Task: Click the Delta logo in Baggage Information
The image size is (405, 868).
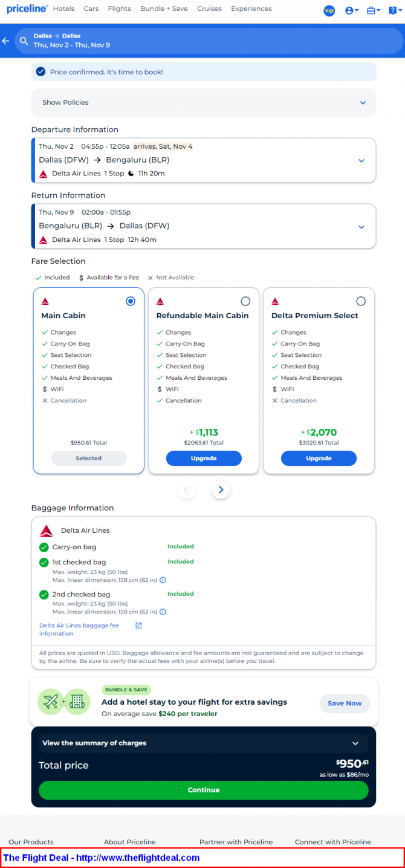Action: (47, 530)
